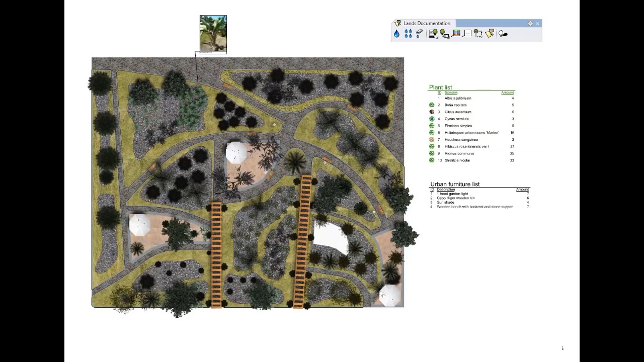Open the Lands Documentation gear options menu

coord(530,24)
